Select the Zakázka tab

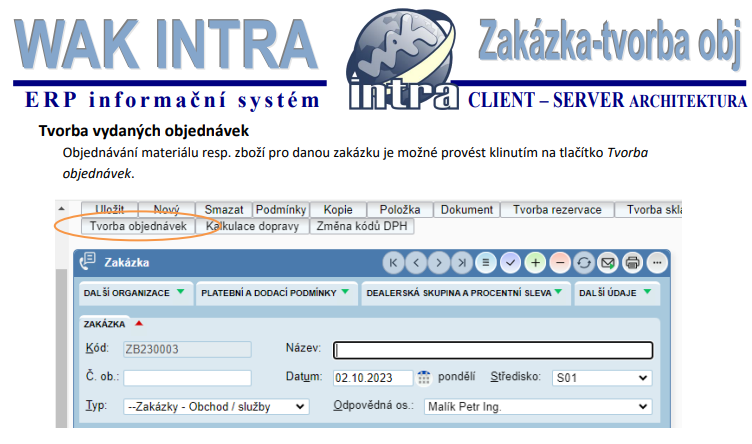pos(105,324)
